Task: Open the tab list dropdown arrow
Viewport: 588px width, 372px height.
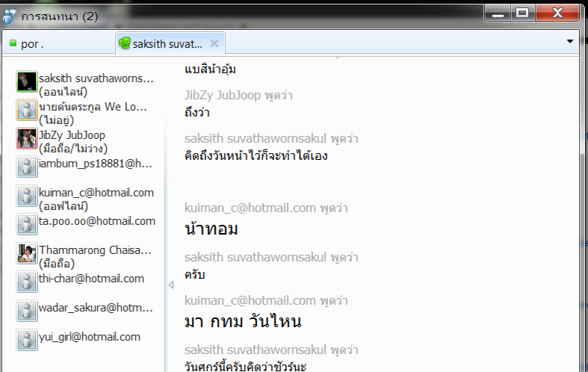Action: pos(570,41)
